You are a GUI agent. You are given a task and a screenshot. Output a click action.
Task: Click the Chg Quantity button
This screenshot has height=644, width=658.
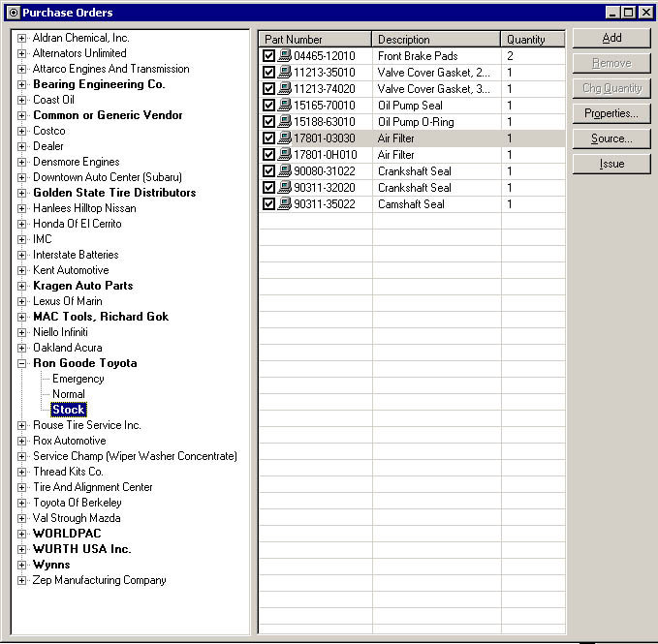tap(611, 88)
